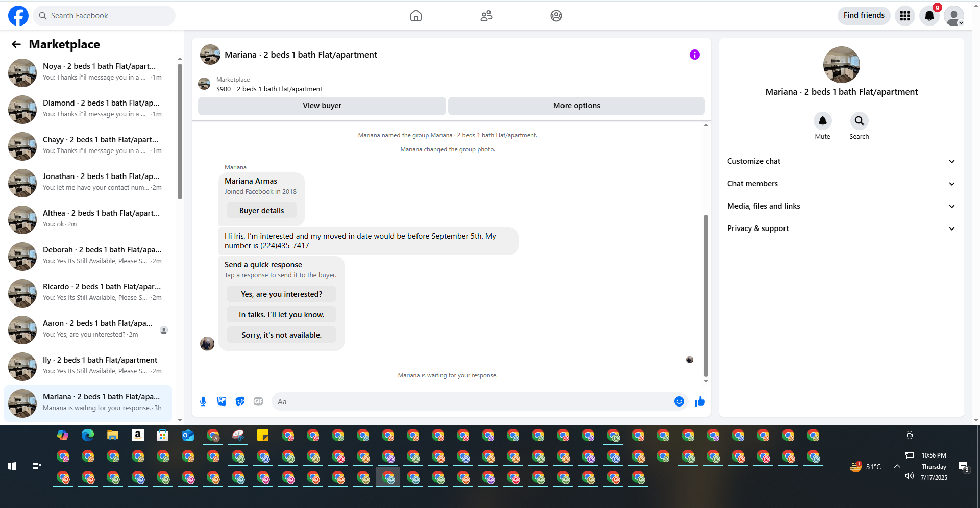Click the Find friends button
This screenshot has height=508, width=980.
864,16
